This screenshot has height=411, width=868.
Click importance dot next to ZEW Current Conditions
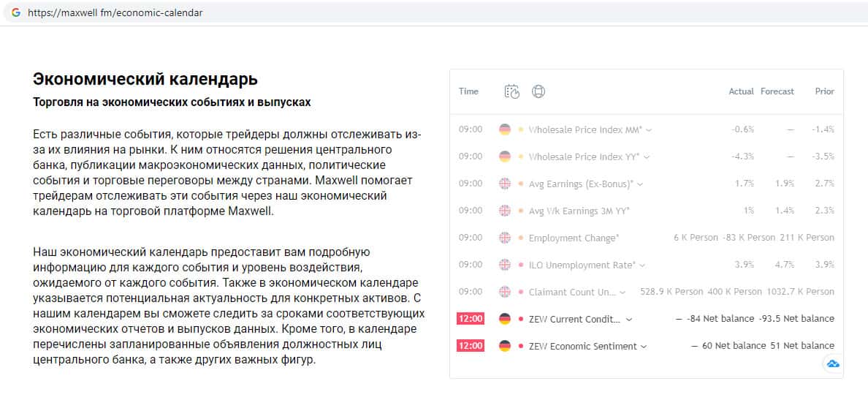point(521,319)
